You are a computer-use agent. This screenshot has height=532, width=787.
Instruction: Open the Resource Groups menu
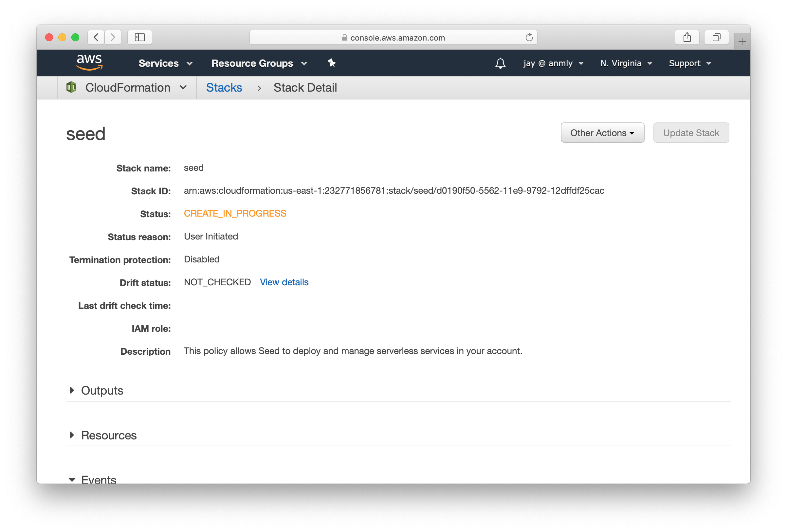point(259,63)
